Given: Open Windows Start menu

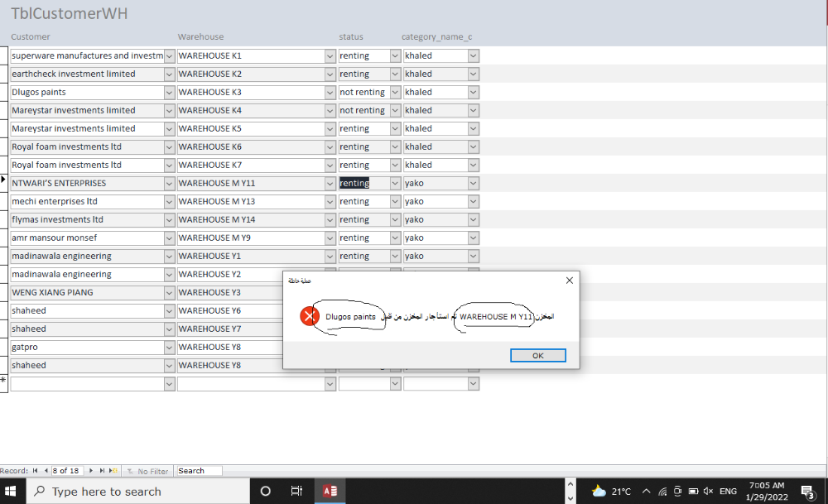Looking at the screenshot, I should coord(11,492).
